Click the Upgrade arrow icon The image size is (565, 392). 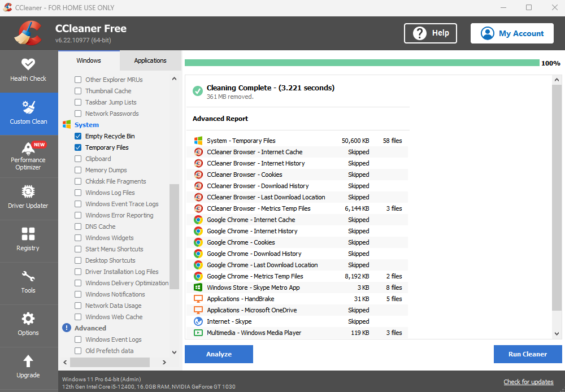28,361
